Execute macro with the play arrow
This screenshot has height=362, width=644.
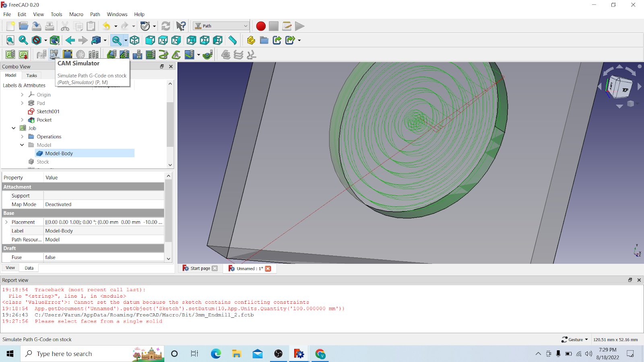[x=299, y=26]
